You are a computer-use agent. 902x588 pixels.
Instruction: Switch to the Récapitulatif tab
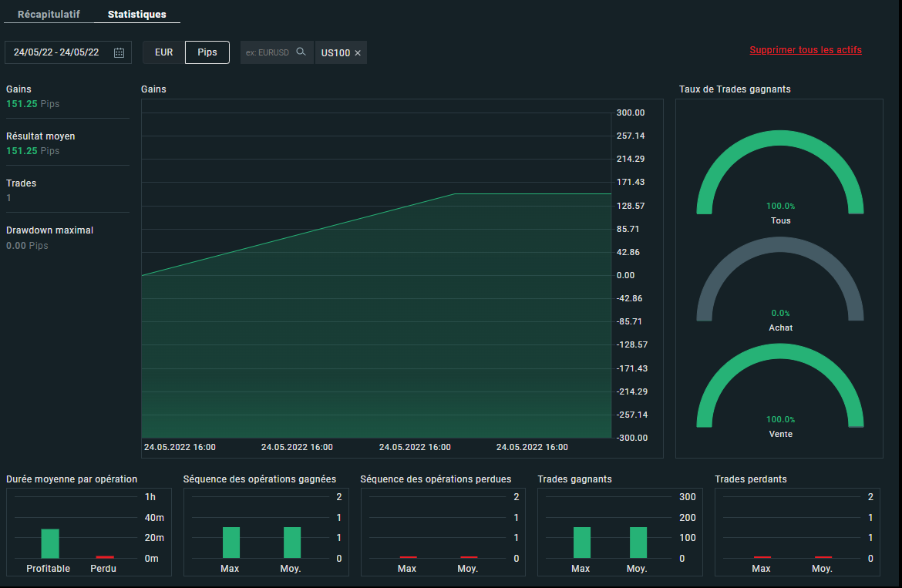click(x=49, y=15)
